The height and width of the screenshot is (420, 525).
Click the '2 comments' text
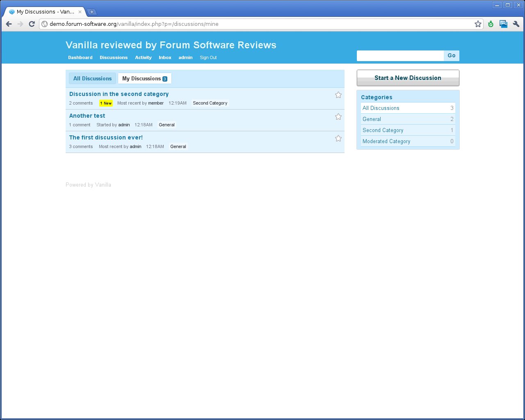coord(81,103)
